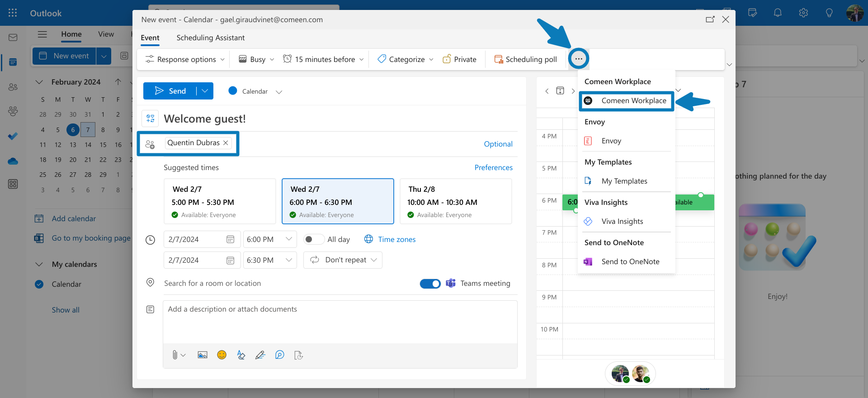Click the Loop components icon
868x398 pixels.
pyautogui.click(x=280, y=355)
